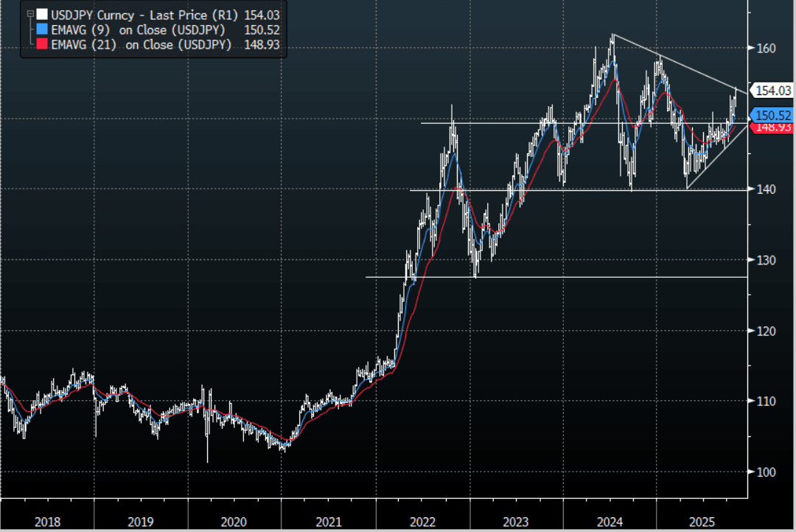
Task: Click the 2018 year label on time axis
Action: [x=47, y=522]
